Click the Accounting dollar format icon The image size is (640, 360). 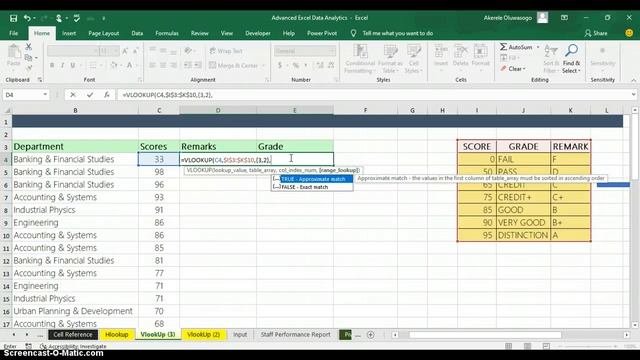(x=280, y=65)
